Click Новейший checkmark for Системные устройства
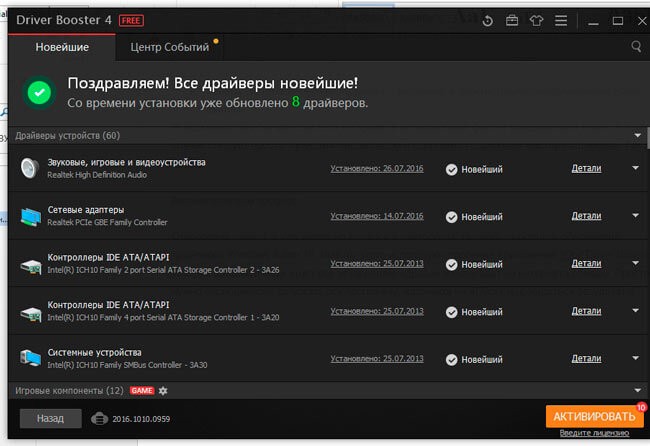 click(x=451, y=359)
